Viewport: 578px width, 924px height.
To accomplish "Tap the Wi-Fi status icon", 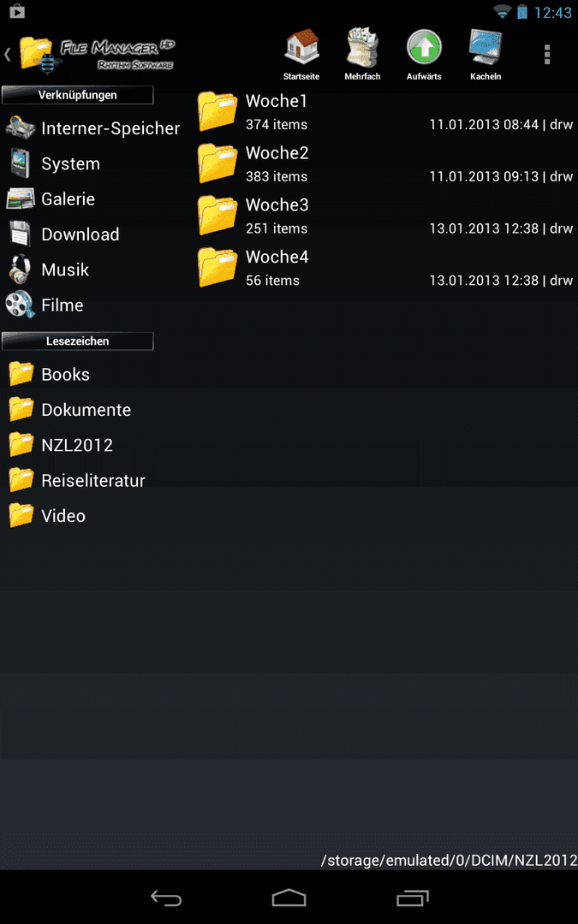I will coord(502,11).
